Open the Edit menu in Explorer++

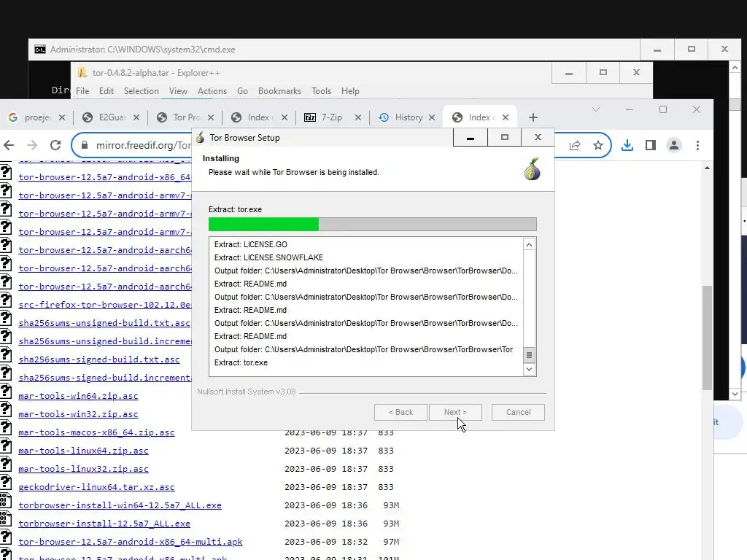107,91
